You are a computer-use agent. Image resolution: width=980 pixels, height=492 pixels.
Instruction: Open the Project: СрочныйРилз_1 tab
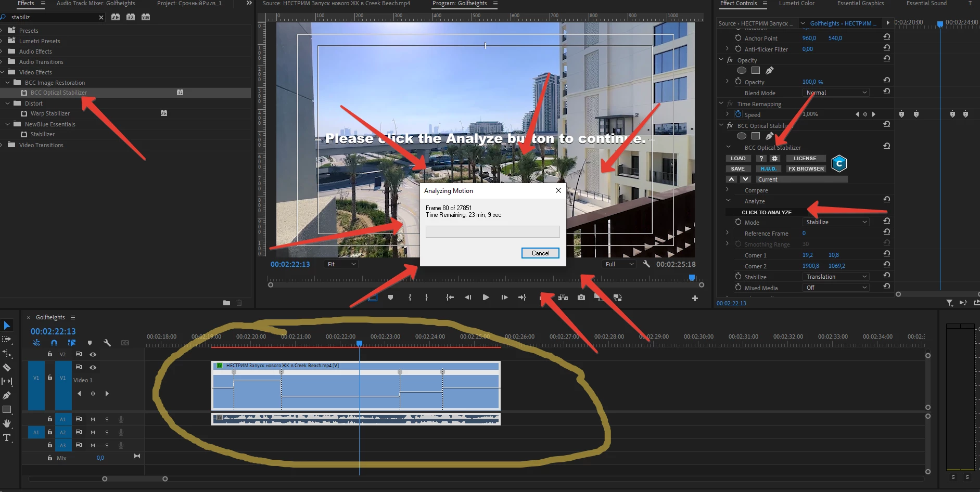(x=189, y=4)
